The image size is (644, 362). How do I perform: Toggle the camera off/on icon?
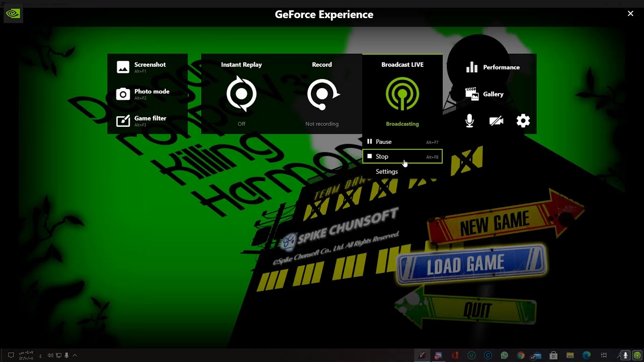click(496, 121)
